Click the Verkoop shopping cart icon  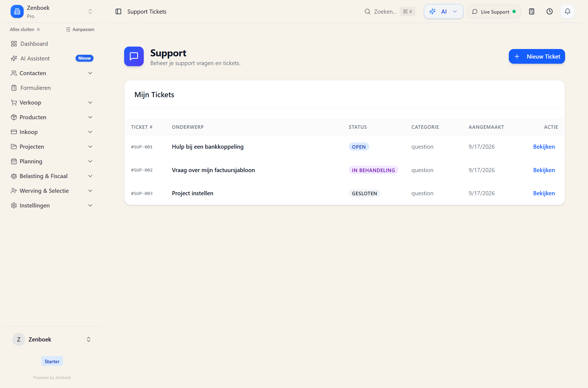click(x=14, y=103)
